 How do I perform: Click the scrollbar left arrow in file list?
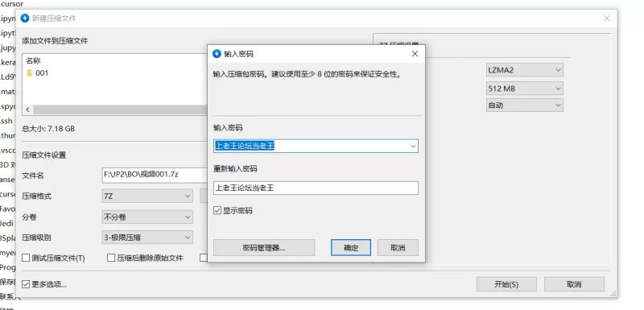(28, 110)
